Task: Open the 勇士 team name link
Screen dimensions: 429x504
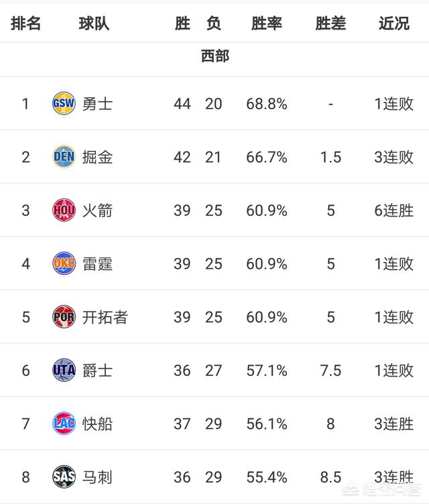Action: tap(97, 104)
